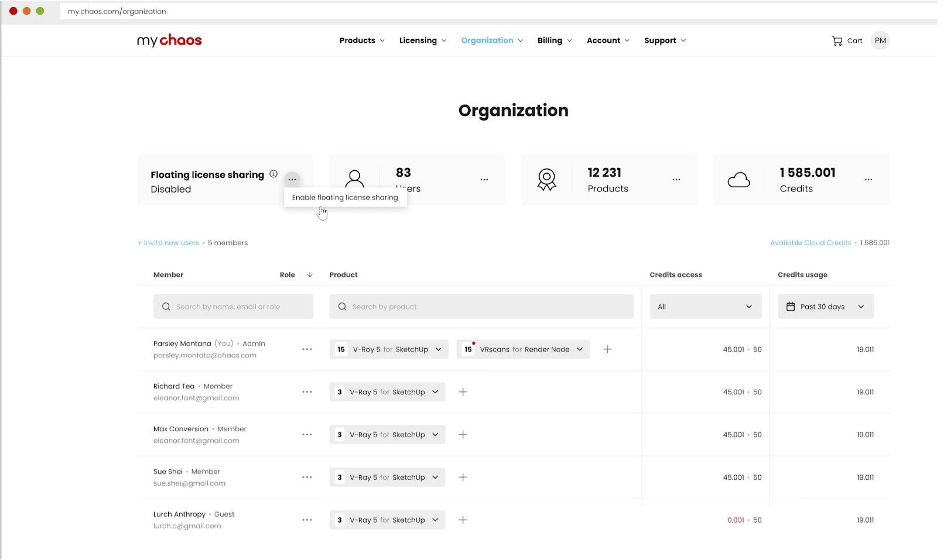Image resolution: width=947 pixels, height=560 pixels.
Task: Click the 12 231 Products figure
Action: click(x=604, y=173)
